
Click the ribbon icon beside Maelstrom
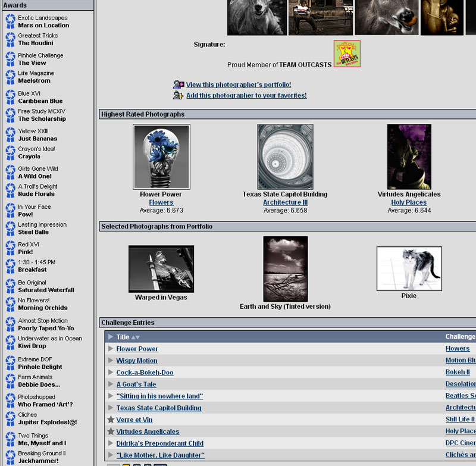coord(10,77)
